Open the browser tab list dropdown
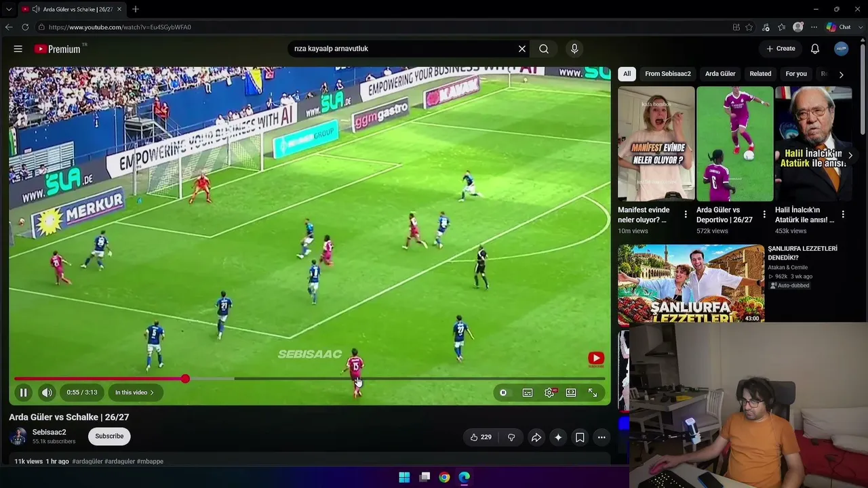This screenshot has width=868, height=488. [9, 9]
